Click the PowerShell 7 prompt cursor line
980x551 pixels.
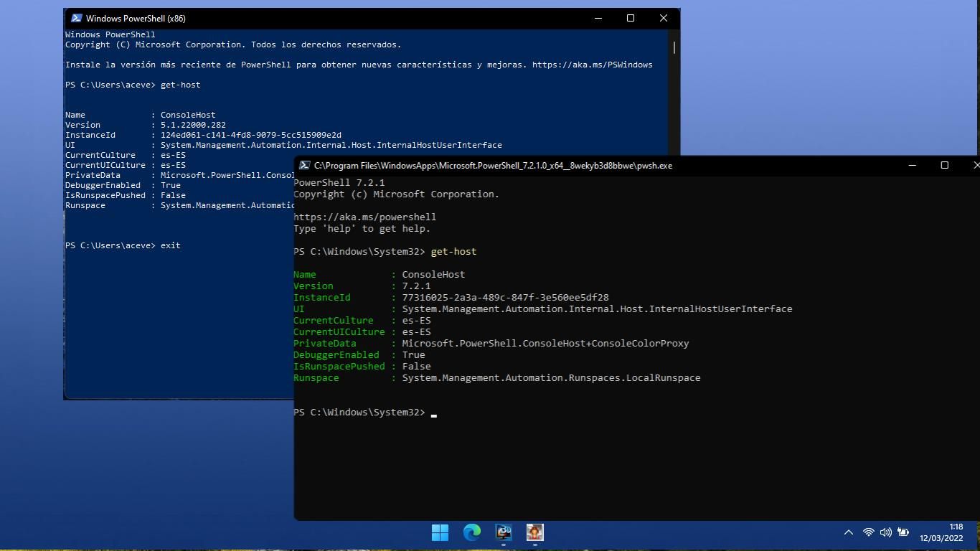pos(433,413)
